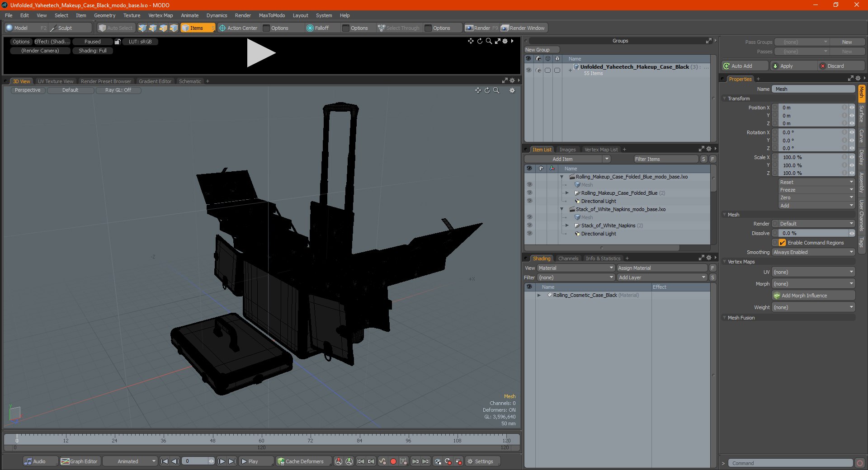Click the Render toolbar camera icon
Screen dimensions: 868x470
click(469, 28)
